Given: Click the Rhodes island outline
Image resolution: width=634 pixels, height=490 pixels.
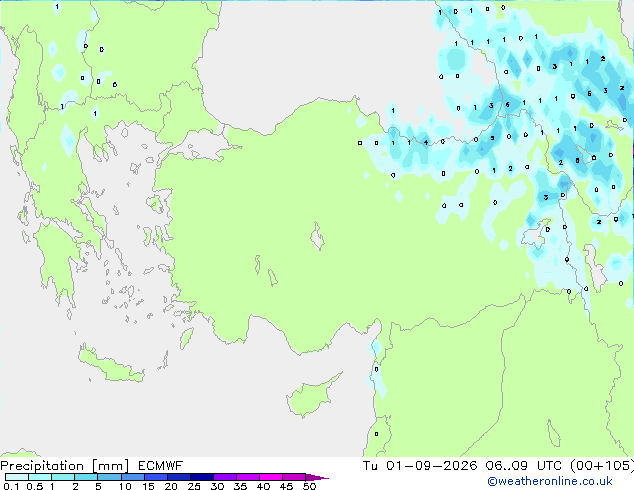Looking at the screenshot, I should pos(186,338).
